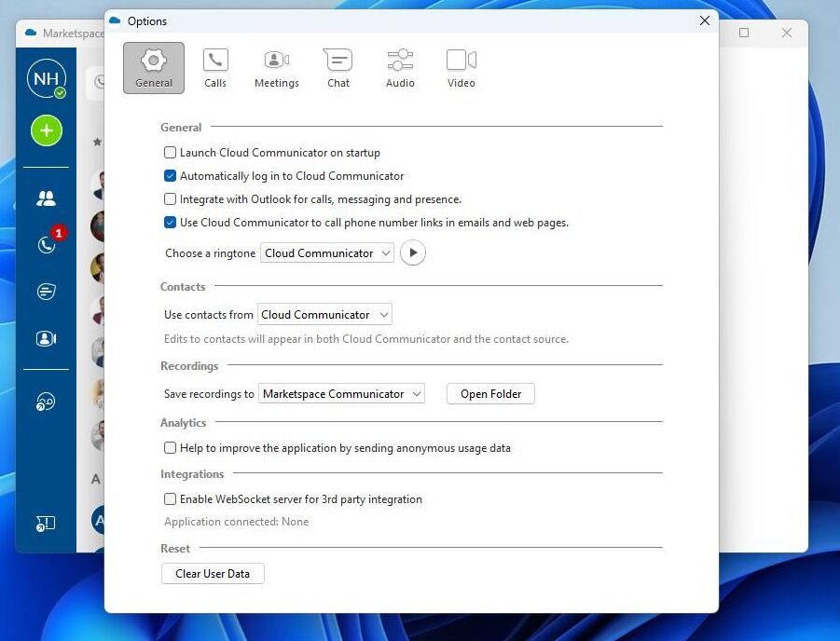Open the General options tab
This screenshot has height=641, width=840.
(154, 68)
